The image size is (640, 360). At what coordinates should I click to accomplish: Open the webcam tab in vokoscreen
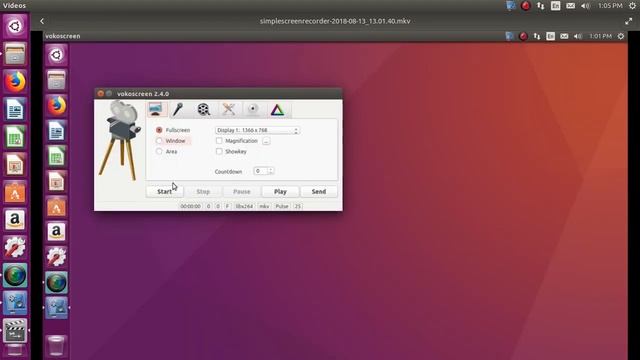pos(253,109)
